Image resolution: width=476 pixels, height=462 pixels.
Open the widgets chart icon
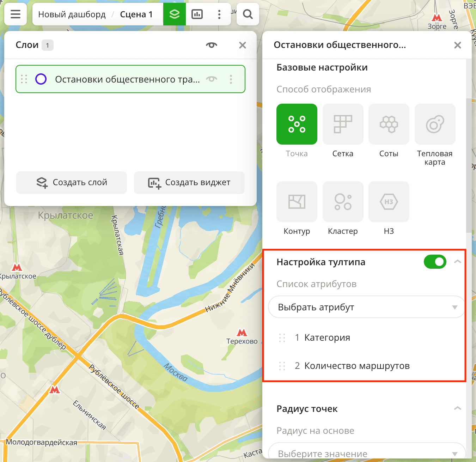point(197,14)
